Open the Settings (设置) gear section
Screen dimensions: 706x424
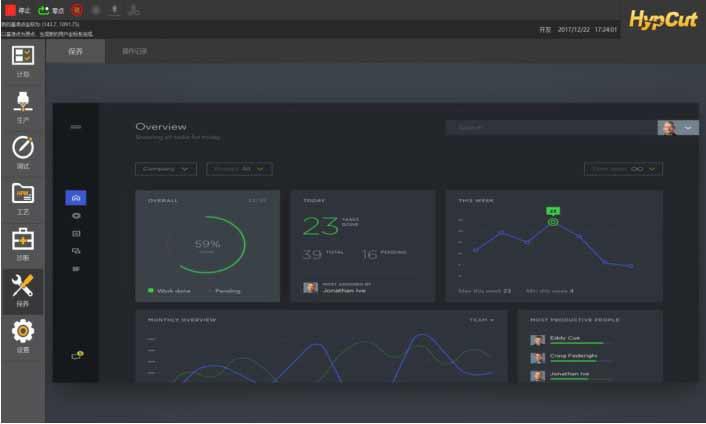23,335
